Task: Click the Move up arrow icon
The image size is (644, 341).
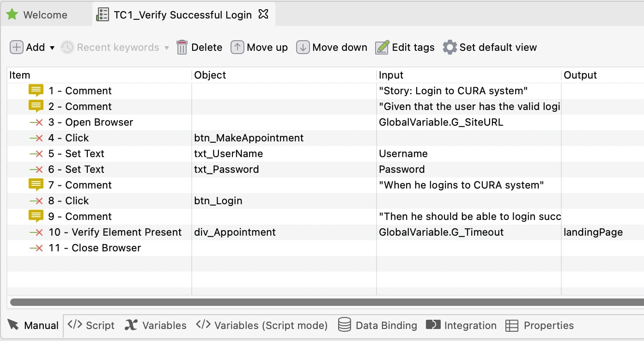Action: click(237, 47)
